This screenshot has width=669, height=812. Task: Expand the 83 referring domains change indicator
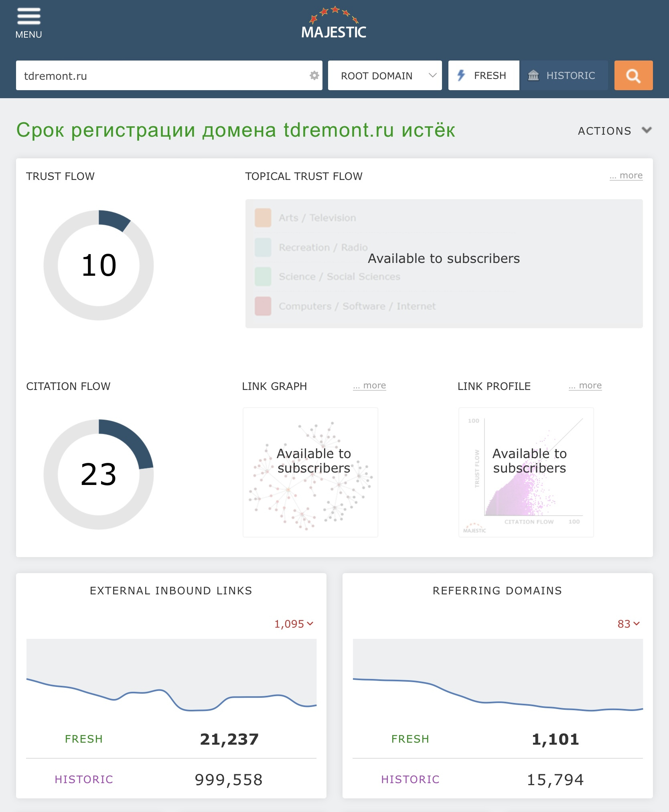tap(628, 624)
